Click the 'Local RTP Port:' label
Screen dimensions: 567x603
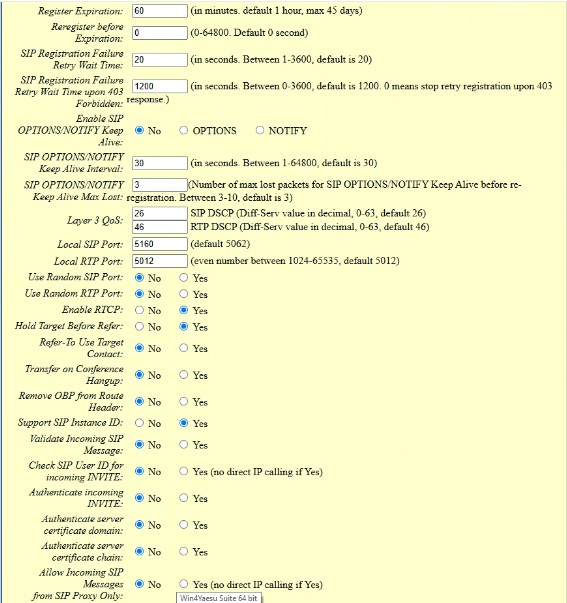coord(88,262)
